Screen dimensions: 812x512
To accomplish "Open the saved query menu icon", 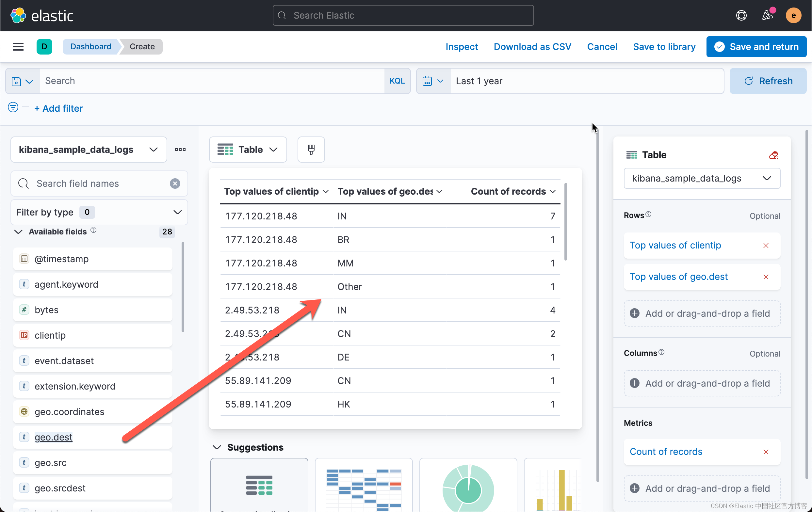I will point(22,81).
